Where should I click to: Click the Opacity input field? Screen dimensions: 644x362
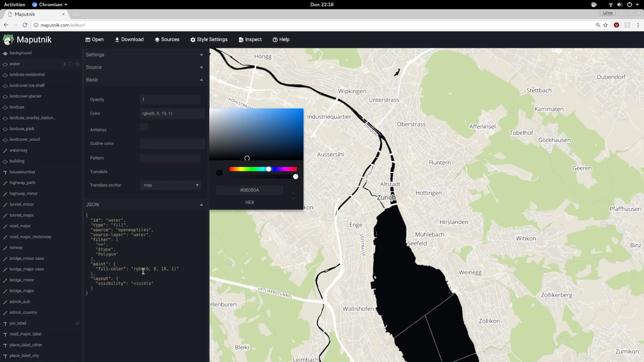pos(170,100)
